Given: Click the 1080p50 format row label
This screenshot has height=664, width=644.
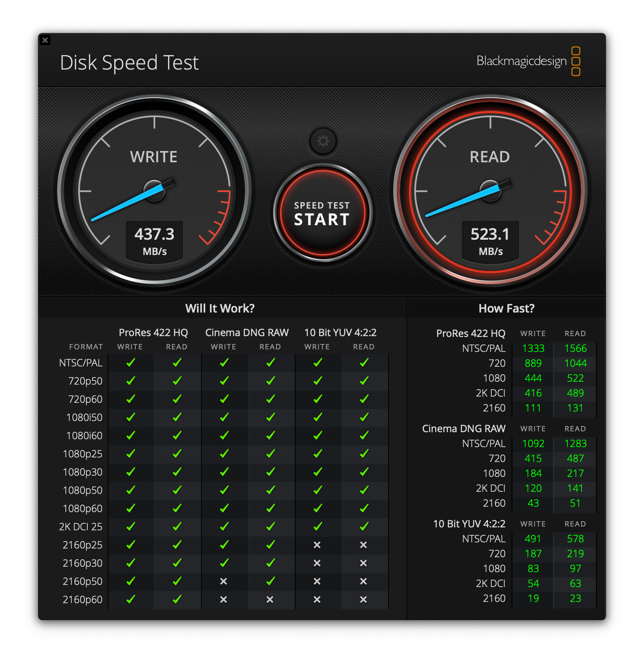Looking at the screenshot, I should (x=83, y=491).
